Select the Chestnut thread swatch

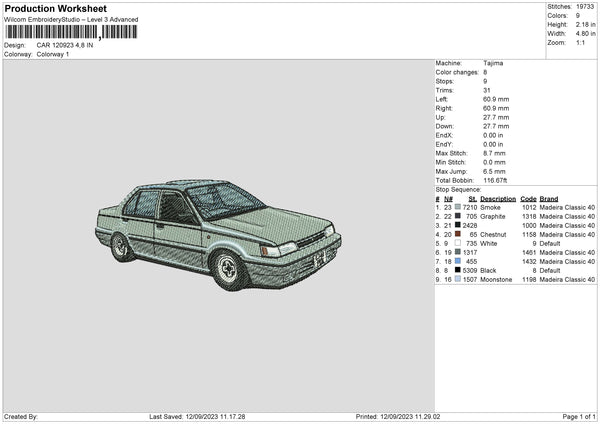click(x=458, y=234)
